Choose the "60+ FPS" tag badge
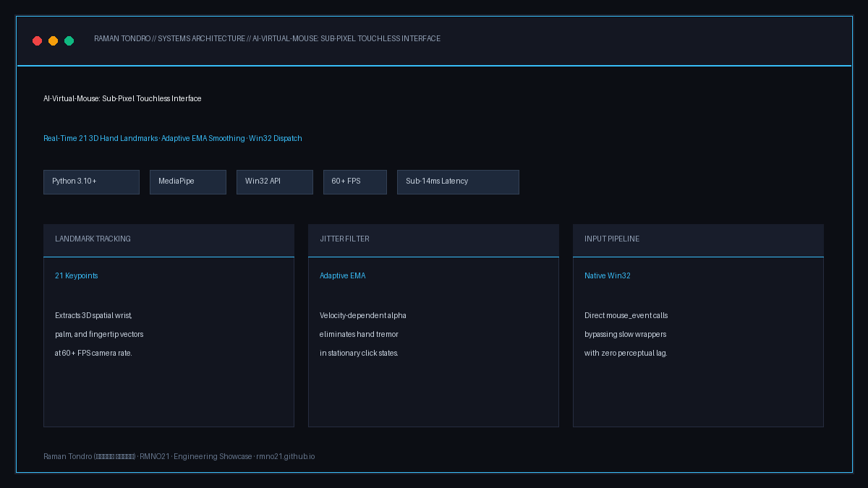The image size is (868, 488). 355,182
